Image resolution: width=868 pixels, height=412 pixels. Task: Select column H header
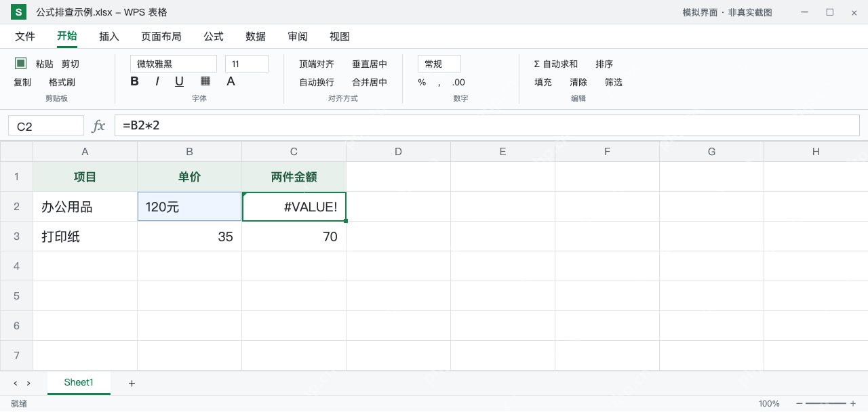(x=816, y=152)
